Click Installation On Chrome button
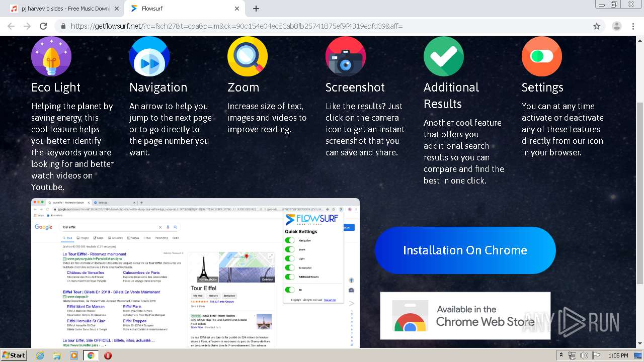 (465, 250)
